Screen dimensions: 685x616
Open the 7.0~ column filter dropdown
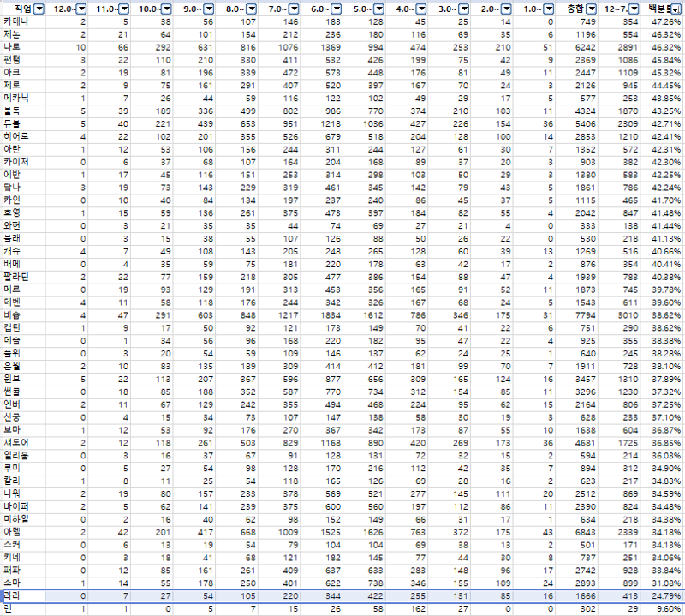[294, 9]
